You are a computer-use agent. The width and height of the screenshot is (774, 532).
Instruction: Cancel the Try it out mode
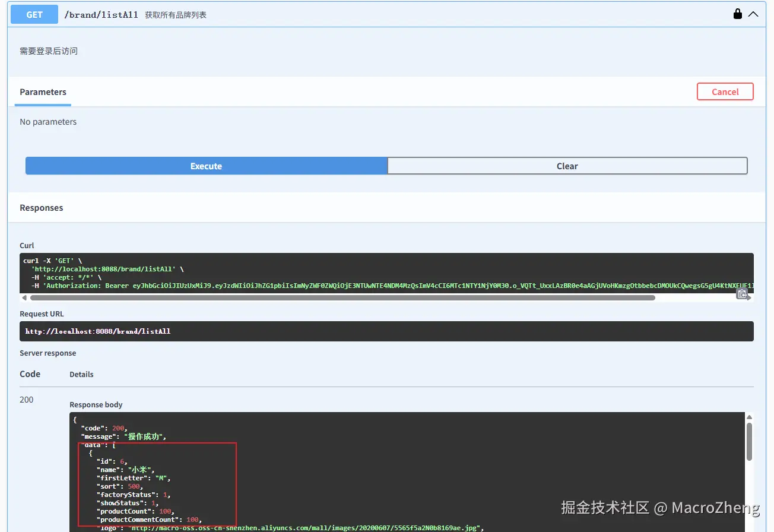[x=725, y=91]
